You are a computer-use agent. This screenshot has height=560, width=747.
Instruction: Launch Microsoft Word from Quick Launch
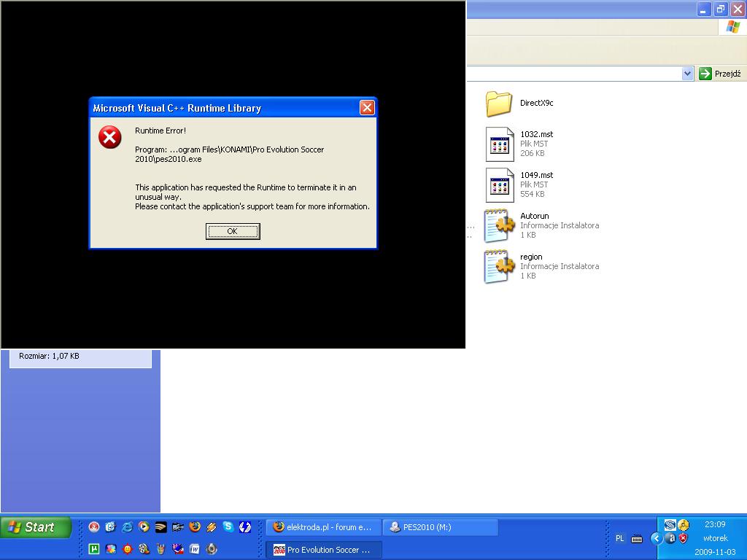pos(195,549)
